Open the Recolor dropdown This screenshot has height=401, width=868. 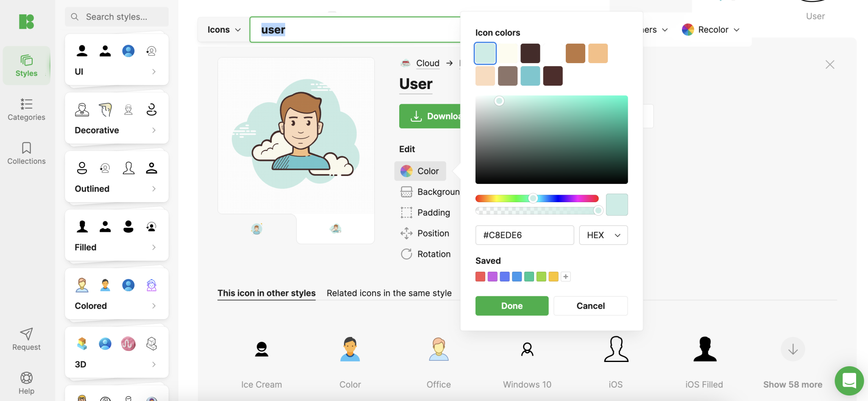tap(710, 30)
